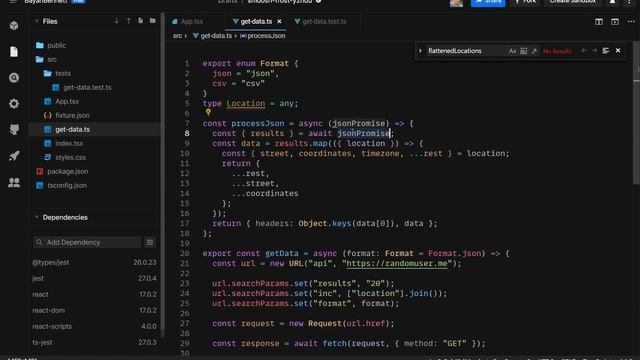This screenshot has width=640, height=360.
Task: Click the user avatar thumbnail
Action: coord(456,2)
